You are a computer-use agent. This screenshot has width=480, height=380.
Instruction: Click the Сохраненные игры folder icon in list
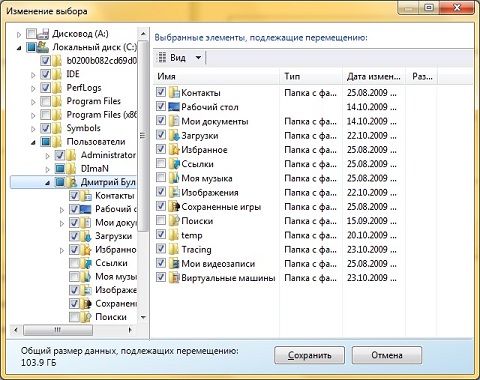tap(174, 207)
